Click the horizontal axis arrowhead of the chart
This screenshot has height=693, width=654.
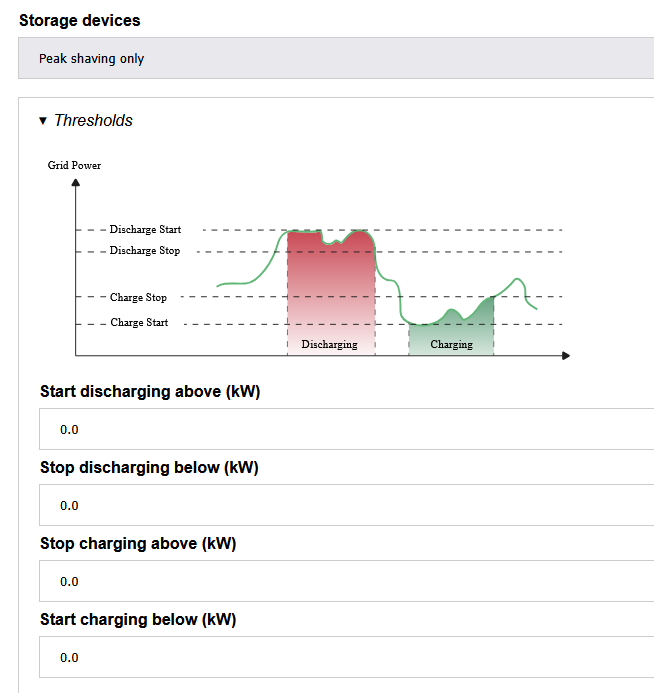point(565,355)
